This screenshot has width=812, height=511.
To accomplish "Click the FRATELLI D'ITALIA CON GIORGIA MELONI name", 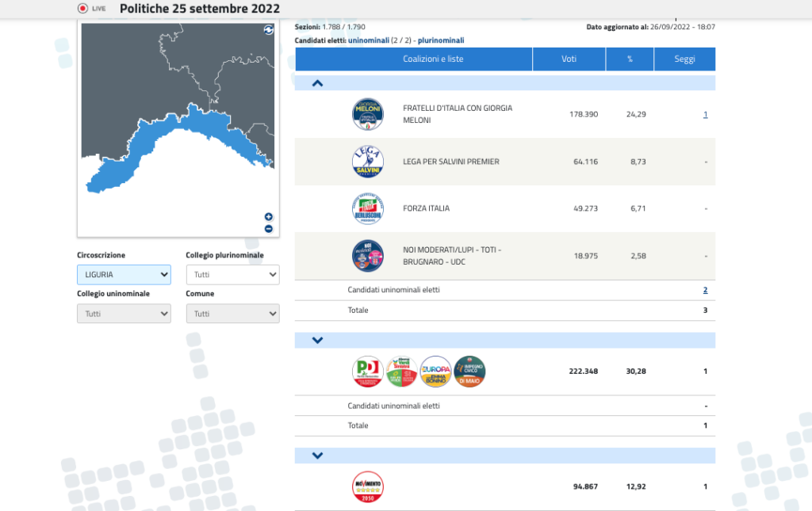I will tap(458, 114).
